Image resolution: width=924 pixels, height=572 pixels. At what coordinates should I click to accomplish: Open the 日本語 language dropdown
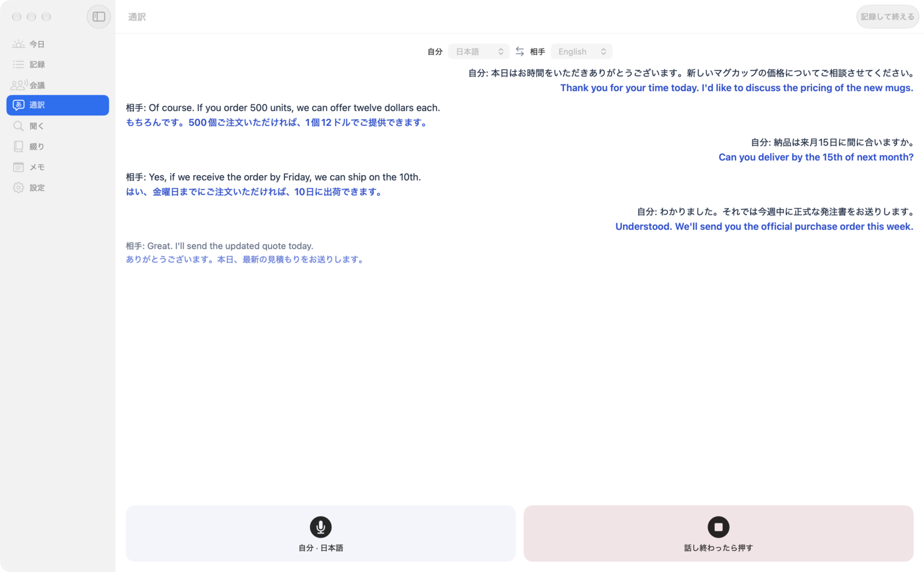(x=479, y=52)
